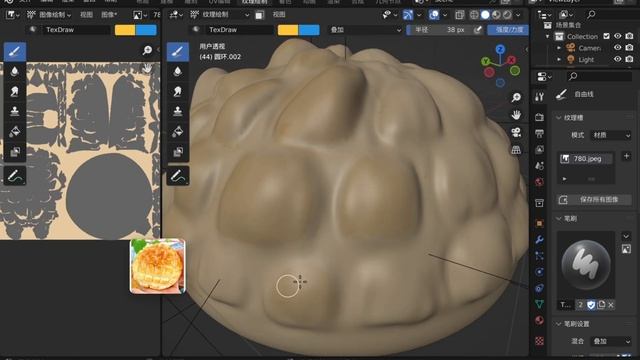This screenshot has width=640, height=360.
Task: Open the brush settings blend dropdown
Action: [x=611, y=341]
